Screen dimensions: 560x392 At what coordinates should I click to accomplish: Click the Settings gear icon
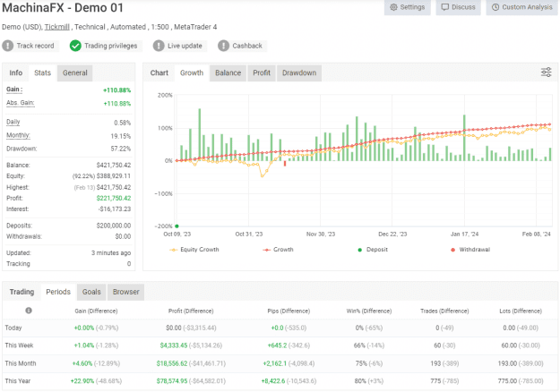[x=393, y=7]
